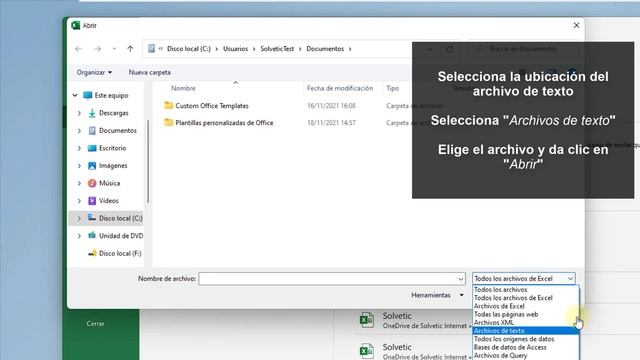
Task: Select Escritorio icon in sidebar
Action: coord(92,148)
